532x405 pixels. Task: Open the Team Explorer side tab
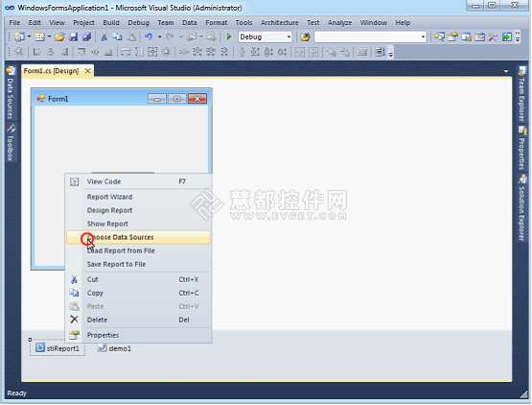521,94
